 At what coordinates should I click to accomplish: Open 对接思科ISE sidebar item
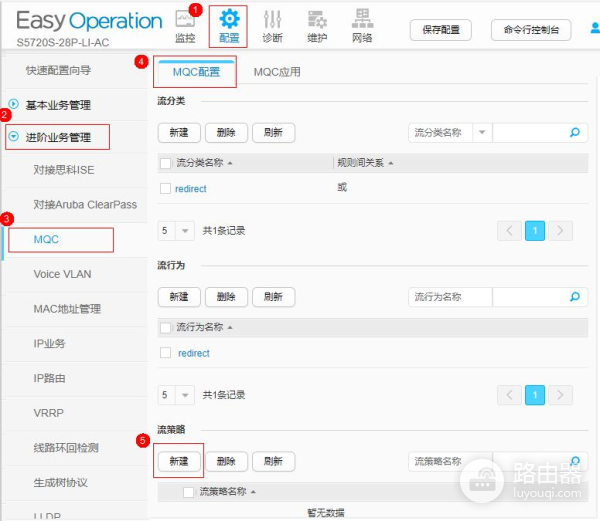point(64,170)
